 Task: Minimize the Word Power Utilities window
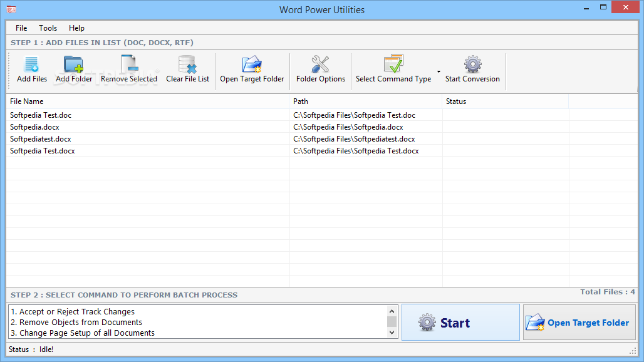[x=586, y=8]
